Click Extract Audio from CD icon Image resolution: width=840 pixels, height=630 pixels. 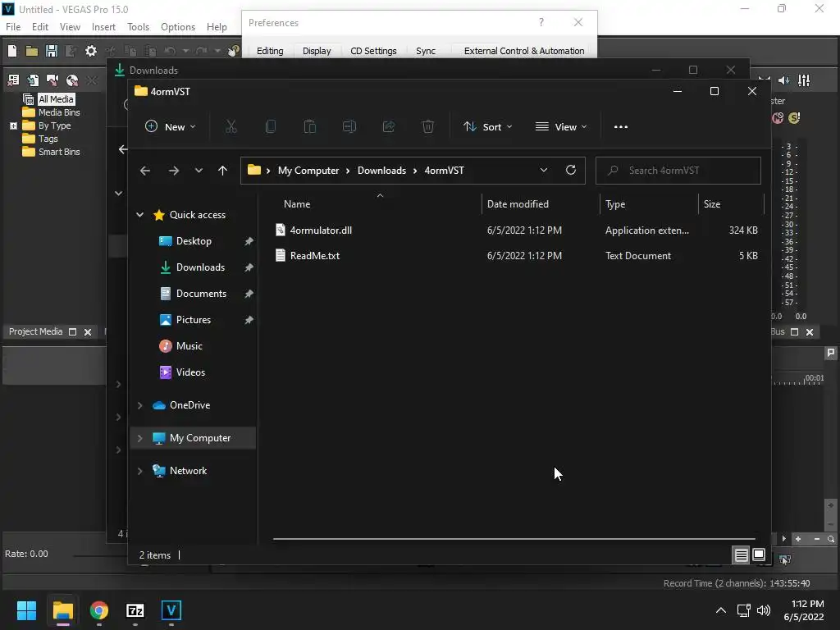pos(72,80)
